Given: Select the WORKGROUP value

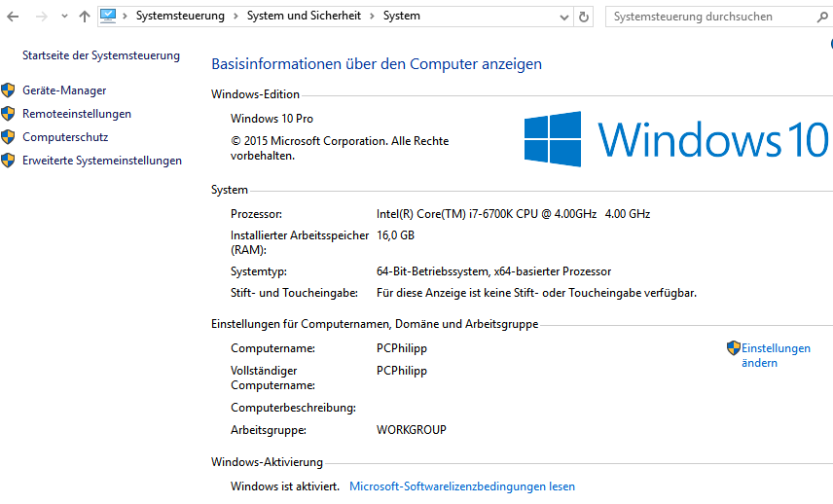Looking at the screenshot, I should [x=412, y=430].
